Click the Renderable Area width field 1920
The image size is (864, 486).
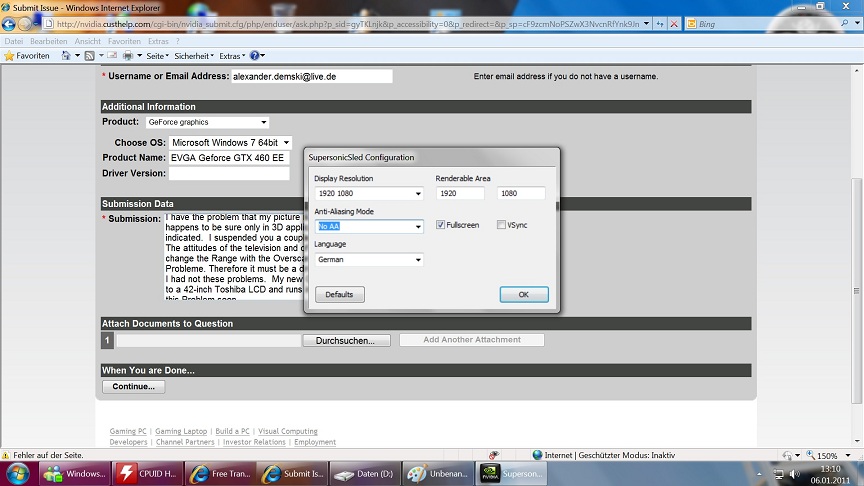(x=460, y=193)
